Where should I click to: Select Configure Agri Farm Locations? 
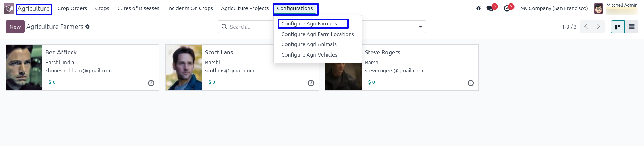(317, 34)
